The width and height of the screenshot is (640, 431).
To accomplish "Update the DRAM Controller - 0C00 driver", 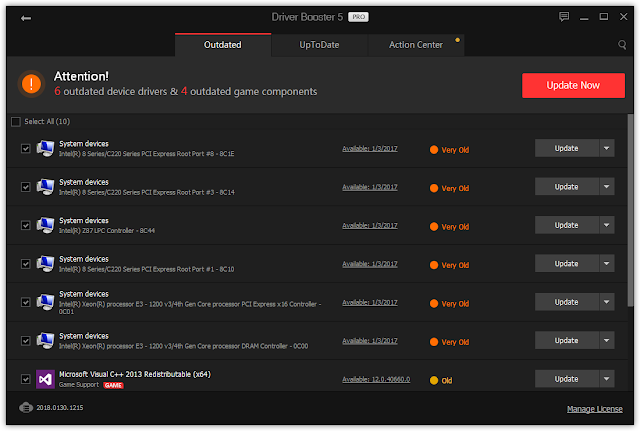I will tap(567, 340).
